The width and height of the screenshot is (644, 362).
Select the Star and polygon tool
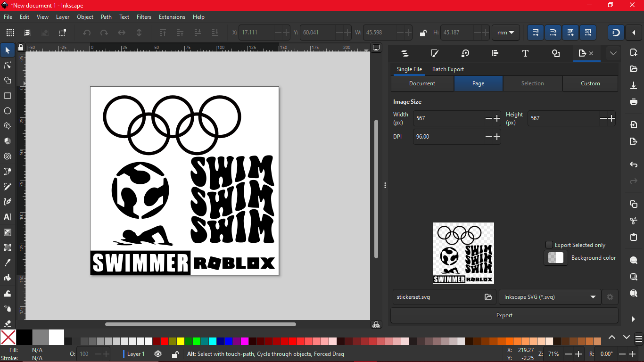point(8,126)
